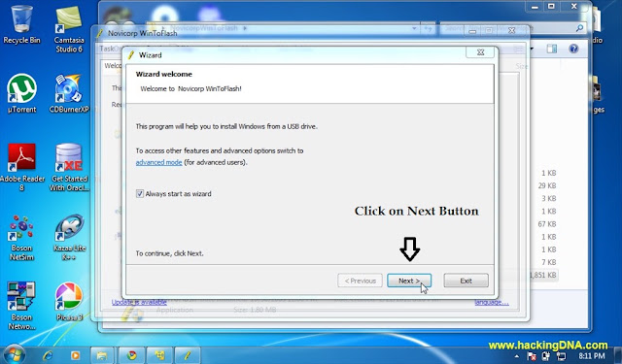This screenshot has height=364, width=622.
Task: Open the Camtasia Studio 6 desktop icon
Action: pyautogui.click(x=69, y=28)
